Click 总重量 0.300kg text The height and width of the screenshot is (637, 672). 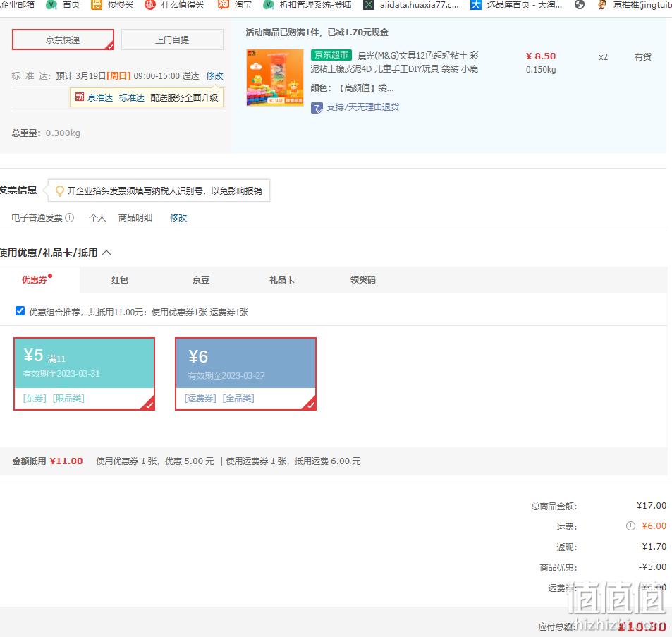click(46, 133)
